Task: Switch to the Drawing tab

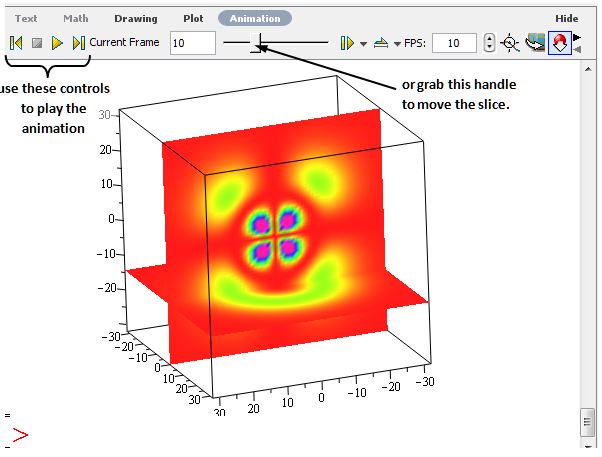Action: coord(135,18)
